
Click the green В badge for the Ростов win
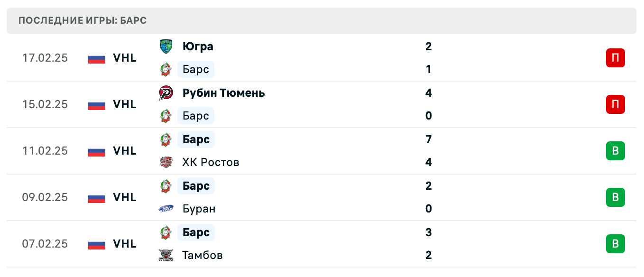[x=616, y=151]
